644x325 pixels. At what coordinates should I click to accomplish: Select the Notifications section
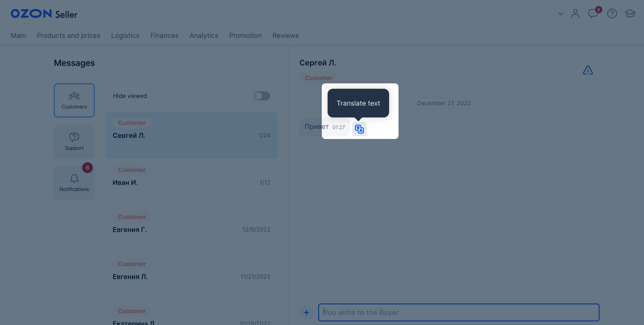coord(74,183)
